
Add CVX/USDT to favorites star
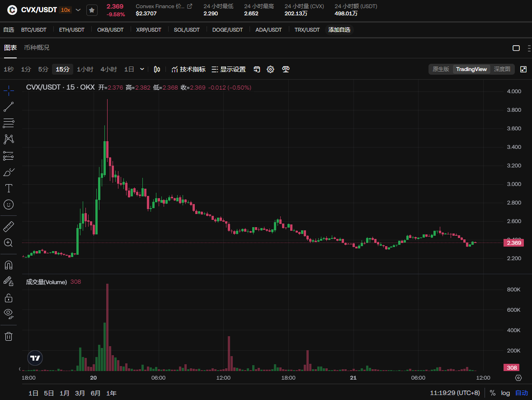coord(92,10)
